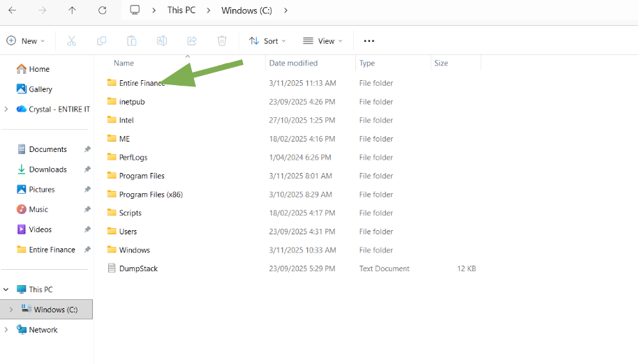
Task: Open Downloads from Quick access sidebar
Action: [x=47, y=169]
